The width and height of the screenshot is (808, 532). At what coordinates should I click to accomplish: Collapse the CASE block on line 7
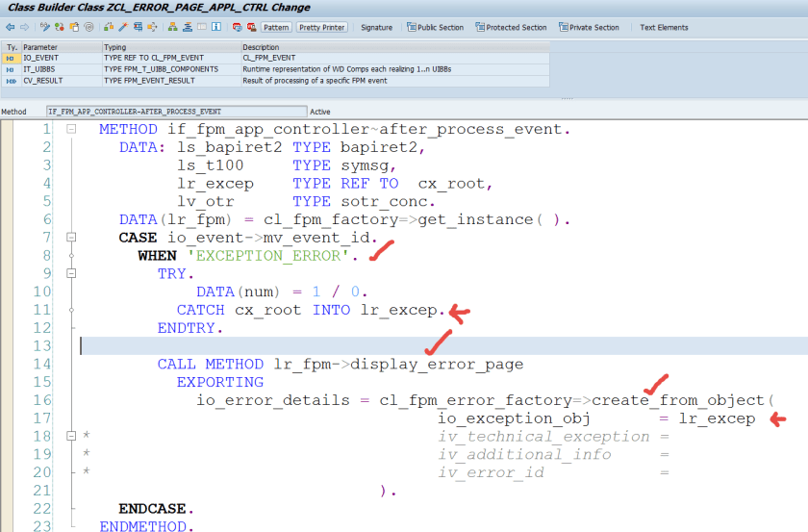tap(71, 238)
